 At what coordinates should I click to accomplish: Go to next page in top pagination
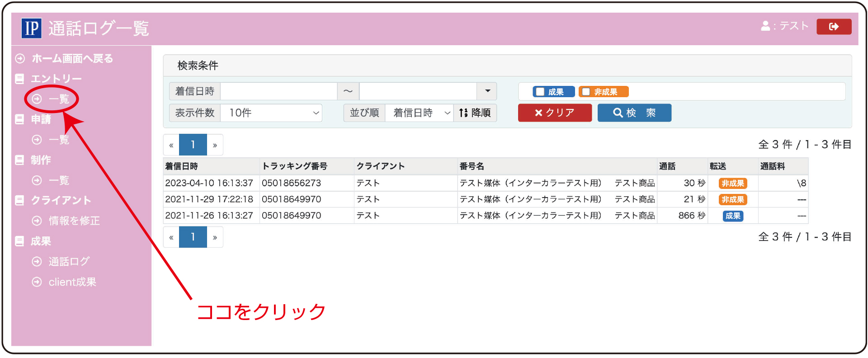pos(215,145)
